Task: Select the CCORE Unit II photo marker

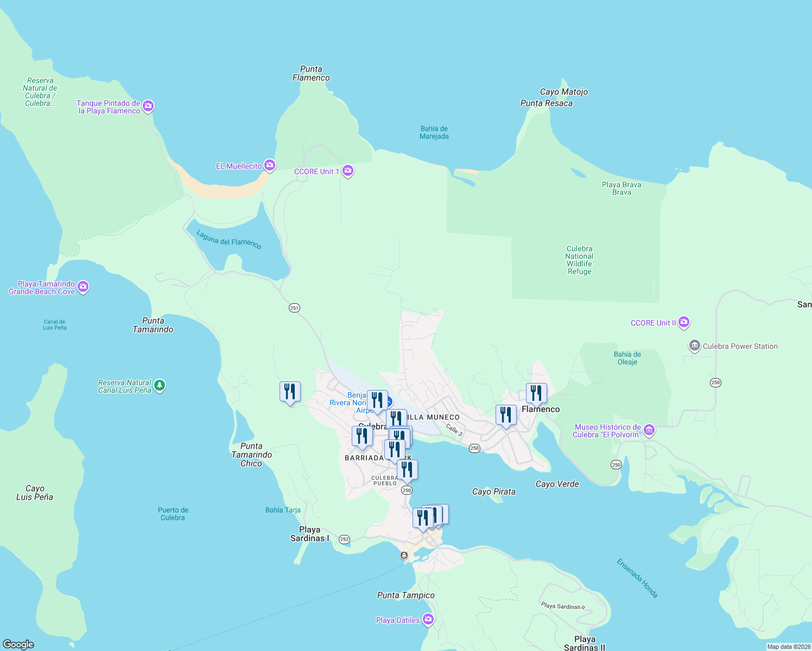Action: coord(683,322)
